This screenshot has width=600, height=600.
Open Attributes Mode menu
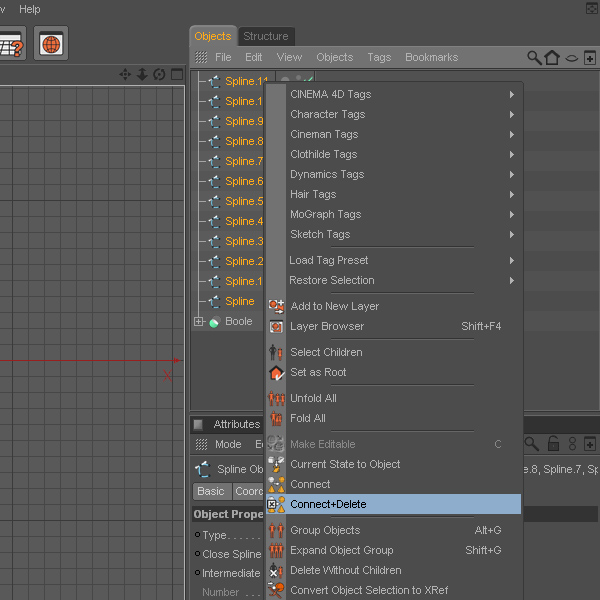[228, 444]
